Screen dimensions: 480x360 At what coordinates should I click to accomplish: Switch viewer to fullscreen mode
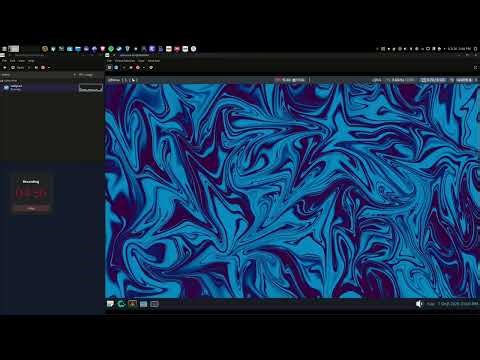click(475, 67)
